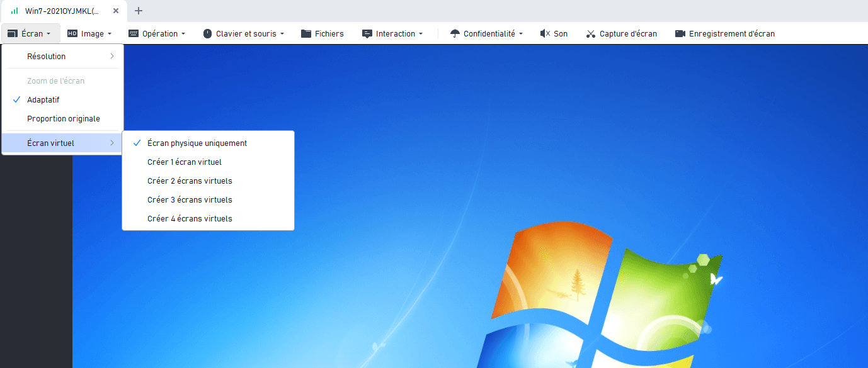Open the Résolution submenu
Image resolution: width=868 pixels, height=368 pixels.
pos(63,57)
